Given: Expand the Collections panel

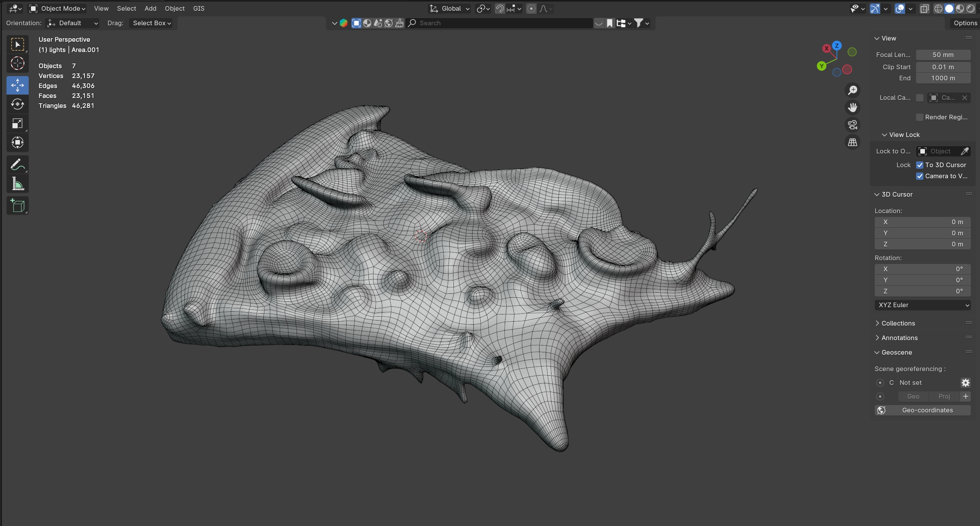Looking at the screenshot, I should [x=898, y=323].
